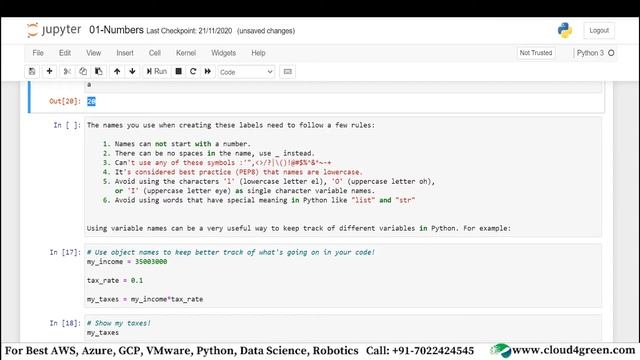Click the Logout button
The width and height of the screenshot is (640, 360).
[x=599, y=31]
